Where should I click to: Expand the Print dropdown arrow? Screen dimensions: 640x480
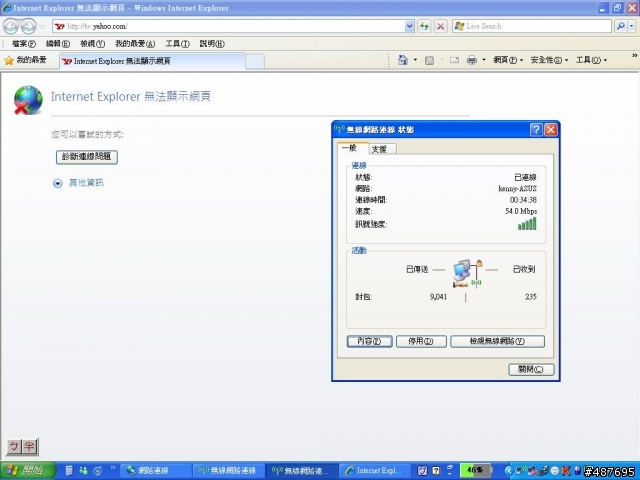click(x=484, y=60)
